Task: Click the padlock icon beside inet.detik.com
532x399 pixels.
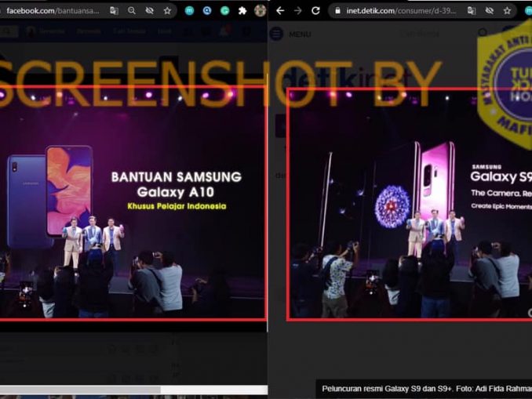Action: (337, 11)
